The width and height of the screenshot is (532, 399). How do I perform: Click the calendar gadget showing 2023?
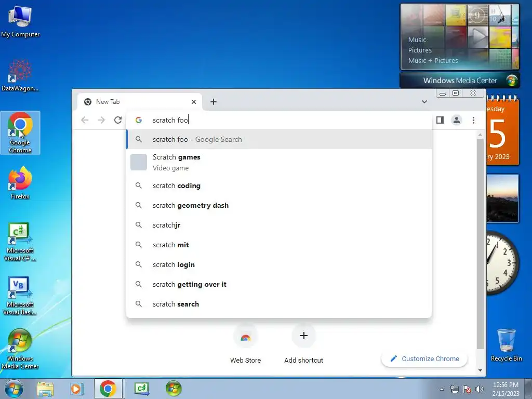point(502,130)
